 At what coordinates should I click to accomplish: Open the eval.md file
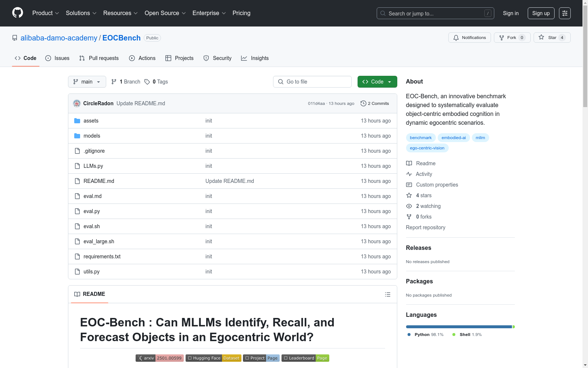click(93, 196)
